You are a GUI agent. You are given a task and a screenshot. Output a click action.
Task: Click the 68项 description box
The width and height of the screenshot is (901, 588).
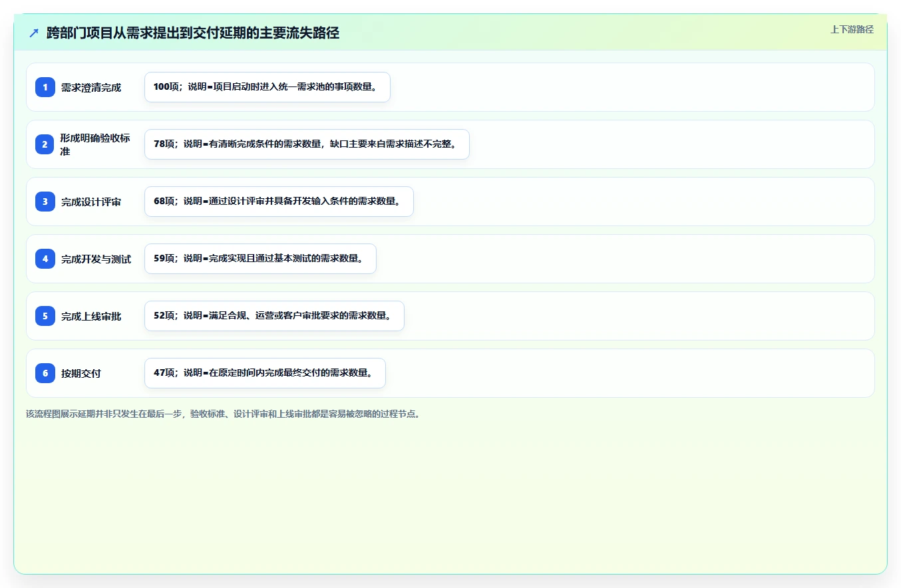click(279, 202)
